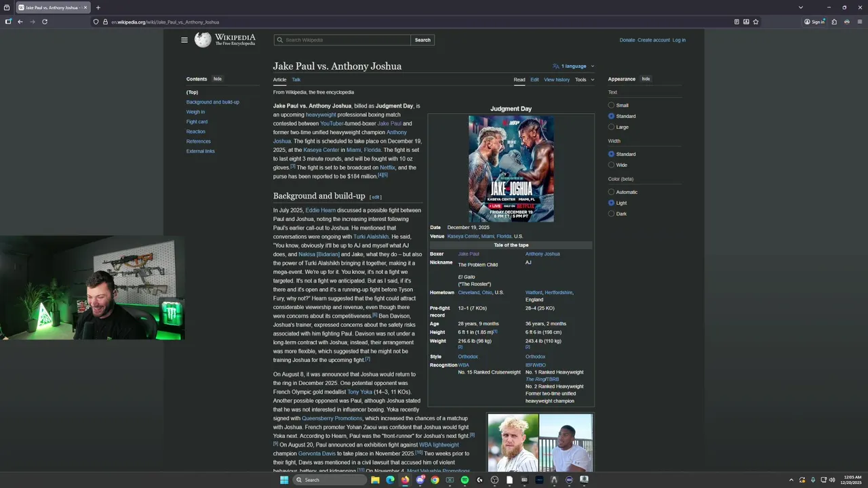This screenshot has height=488, width=868.
Task: Bookmark this page with star icon
Action: [755, 22]
